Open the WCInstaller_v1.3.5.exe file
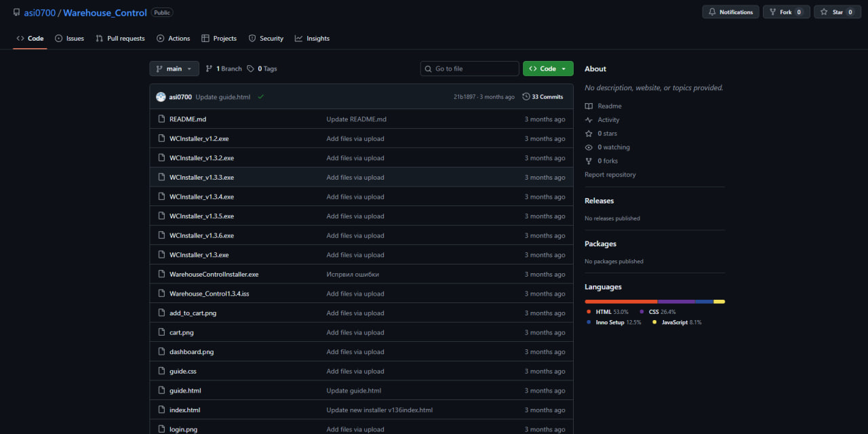Image resolution: width=868 pixels, height=434 pixels. (201, 216)
